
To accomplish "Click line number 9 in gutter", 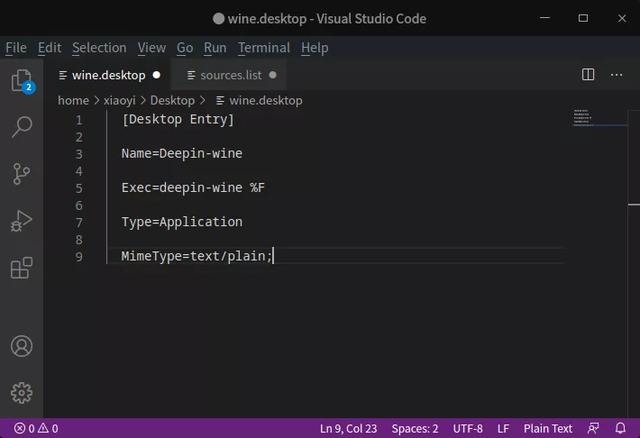I will coord(79,257).
